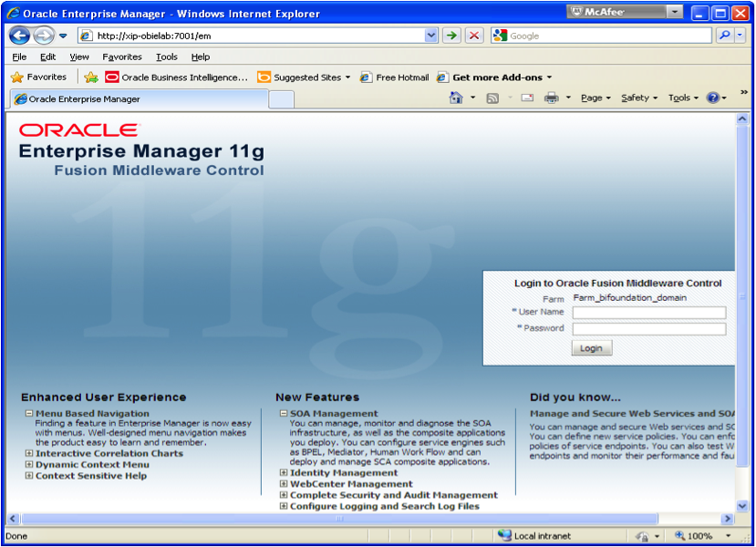Click the red Stop loading icon
The image size is (756, 547).
click(474, 36)
